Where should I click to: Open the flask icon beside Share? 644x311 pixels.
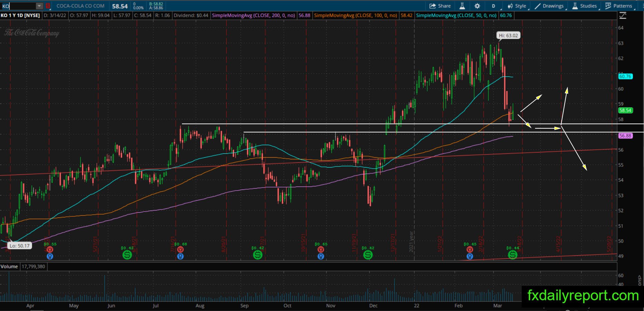point(462,6)
